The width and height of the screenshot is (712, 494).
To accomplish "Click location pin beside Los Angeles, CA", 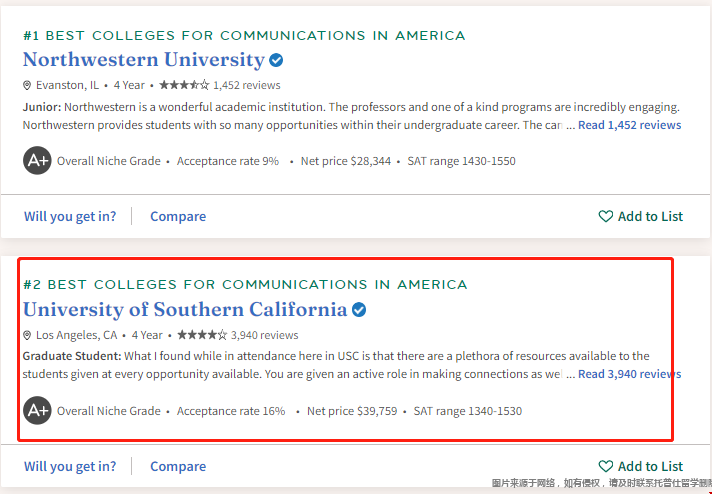I will click(x=28, y=336).
